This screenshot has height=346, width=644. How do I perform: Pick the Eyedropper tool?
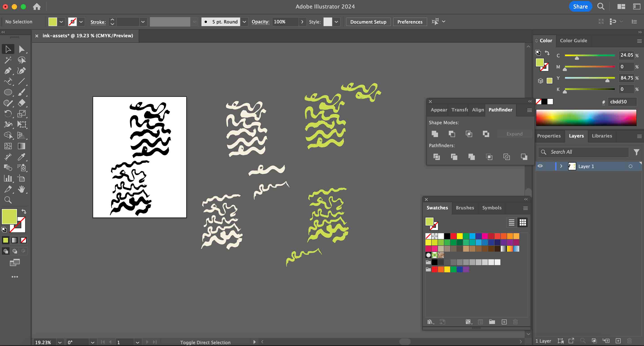[x=22, y=157]
